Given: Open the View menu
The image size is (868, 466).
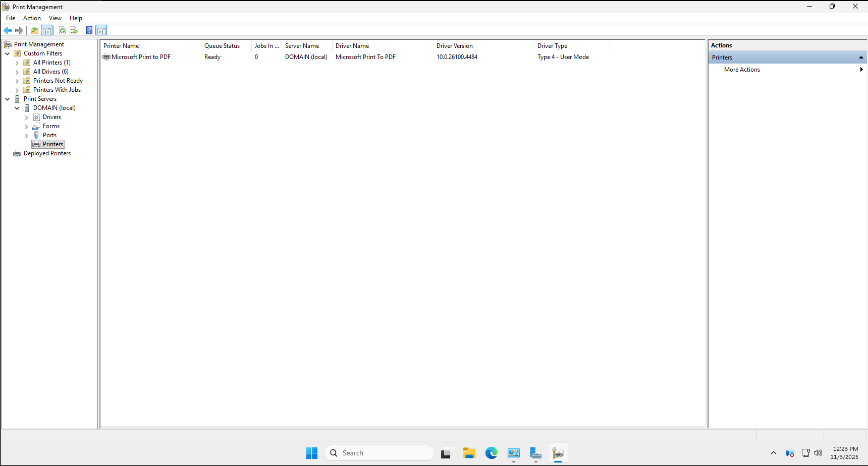Looking at the screenshot, I should coord(55,18).
